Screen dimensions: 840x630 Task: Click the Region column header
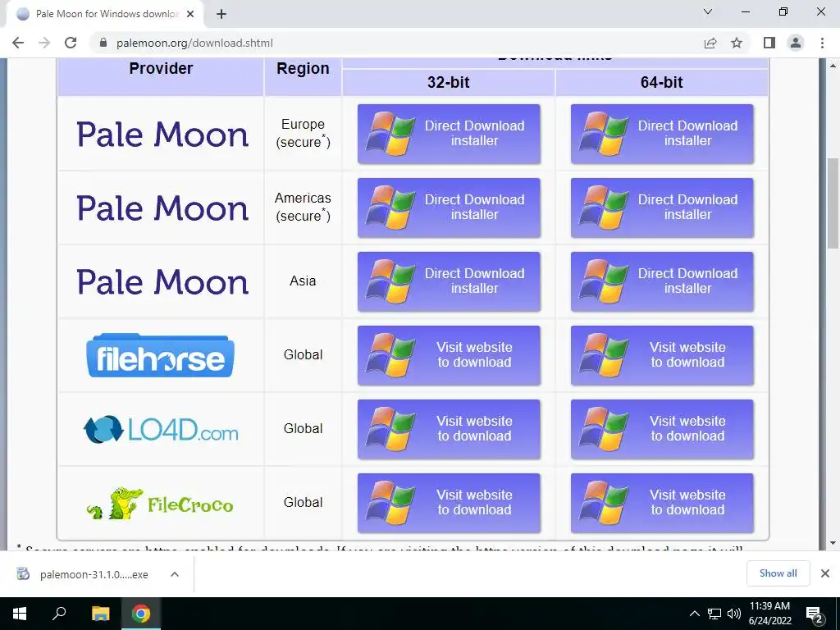click(303, 69)
